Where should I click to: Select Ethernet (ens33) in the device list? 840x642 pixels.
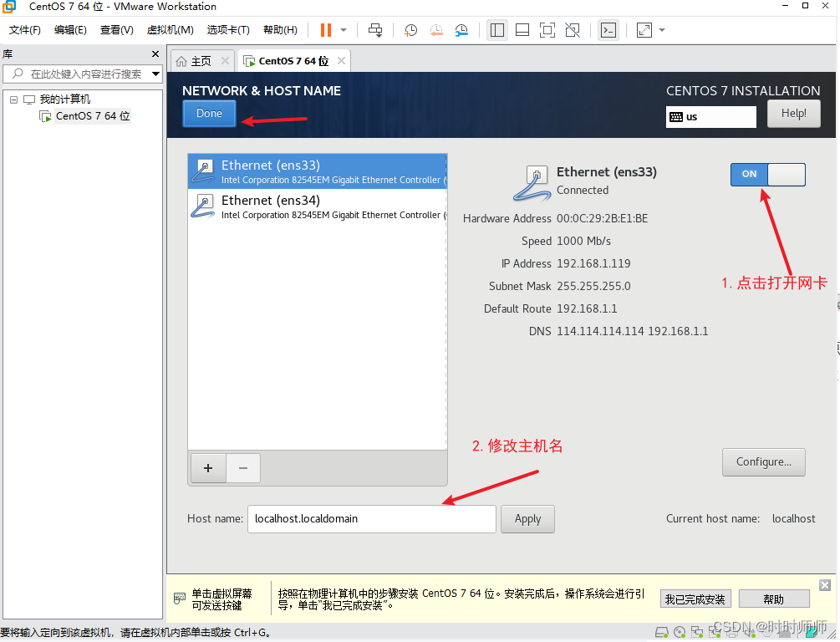(317, 171)
